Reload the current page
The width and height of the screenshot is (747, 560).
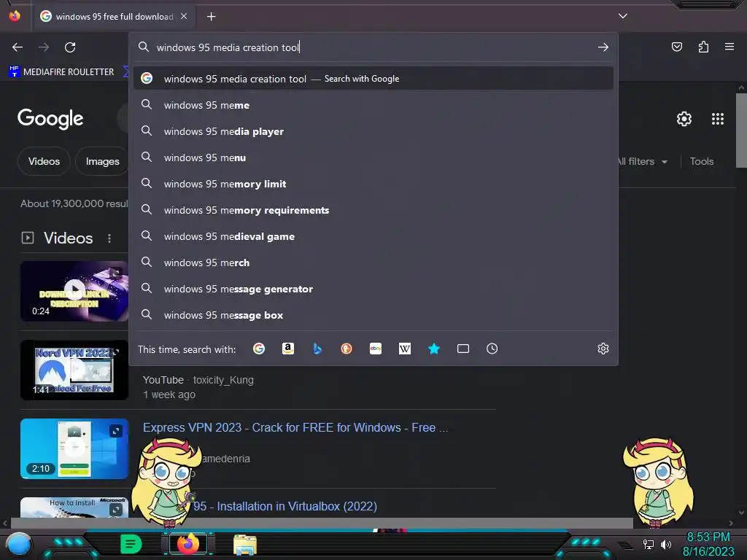70,47
